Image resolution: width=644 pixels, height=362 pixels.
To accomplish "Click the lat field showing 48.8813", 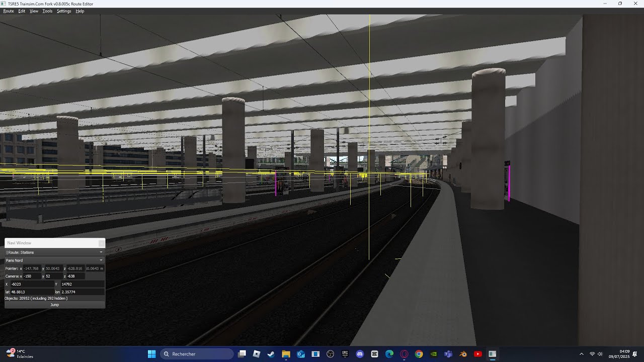I will (x=32, y=292).
